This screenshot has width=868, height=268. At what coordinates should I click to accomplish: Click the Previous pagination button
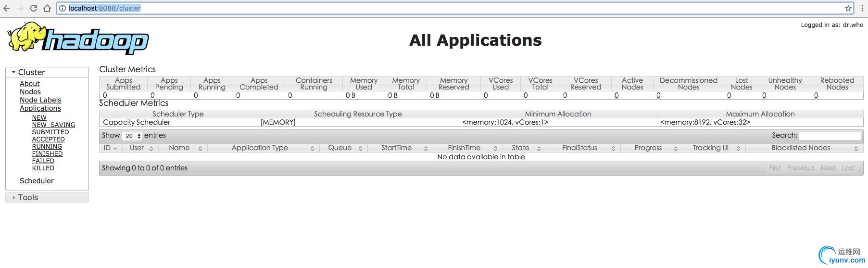tap(801, 168)
